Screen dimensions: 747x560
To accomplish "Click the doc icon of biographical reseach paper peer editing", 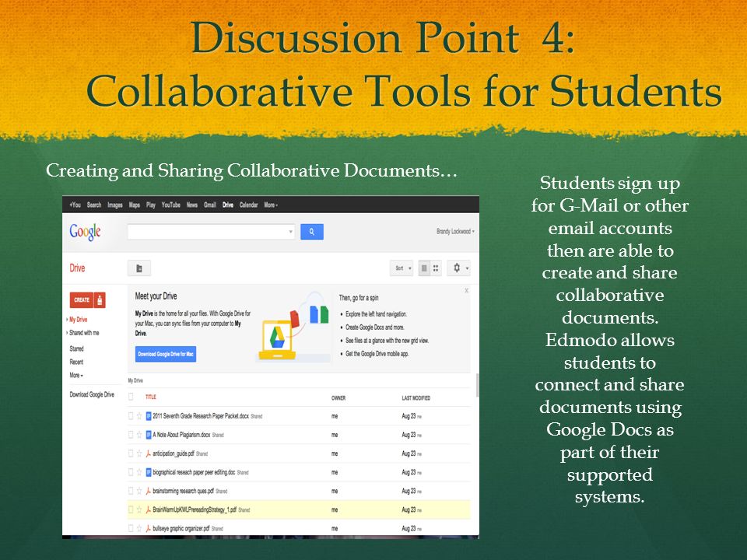I will coord(149,472).
